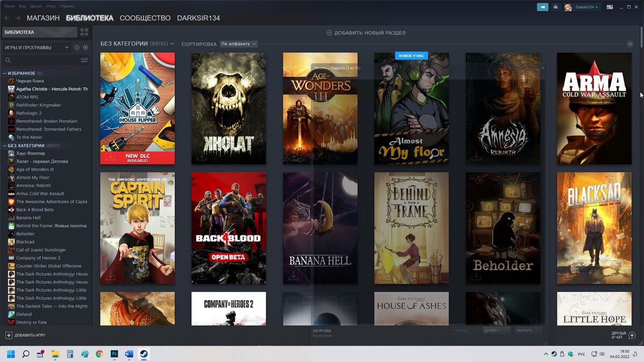Show ready-to-play games filter icon
The image size is (644, 362).
[85, 47]
